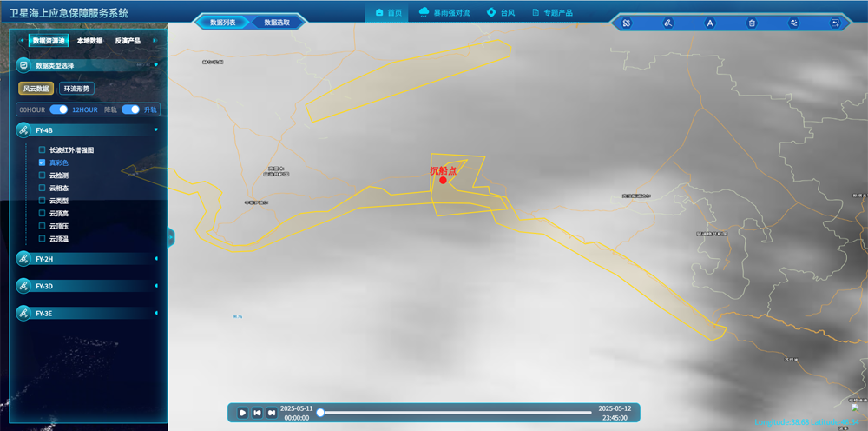Open the 台风 tab in top navigation
Image resolution: width=868 pixels, height=431 pixels.
point(501,13)
